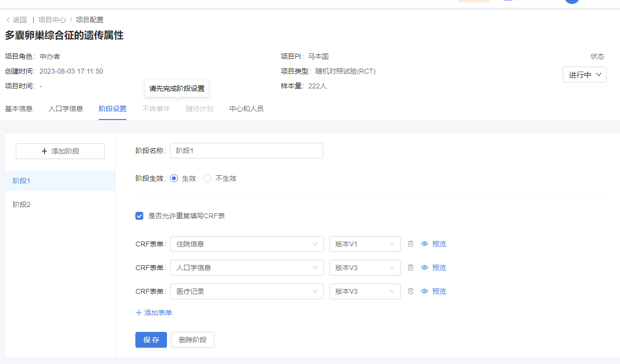Image resolution: width=620 pixels, height=364 pixels.
Task: Click the 删除阶段 button
Action: pos(193,340)
